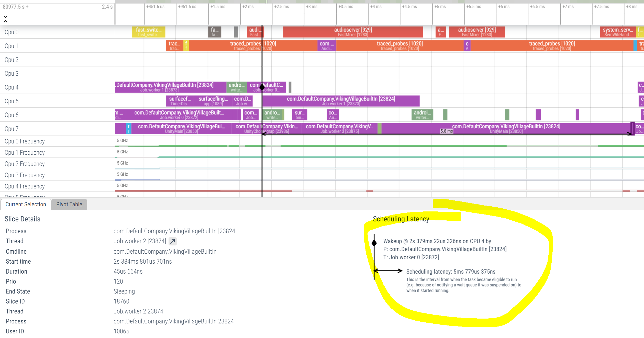Image resolution: width=644 pixels, height=338 pixels.
Task: Click the wakeup diamond marker on Cpu 4
Action: point(262,87)
